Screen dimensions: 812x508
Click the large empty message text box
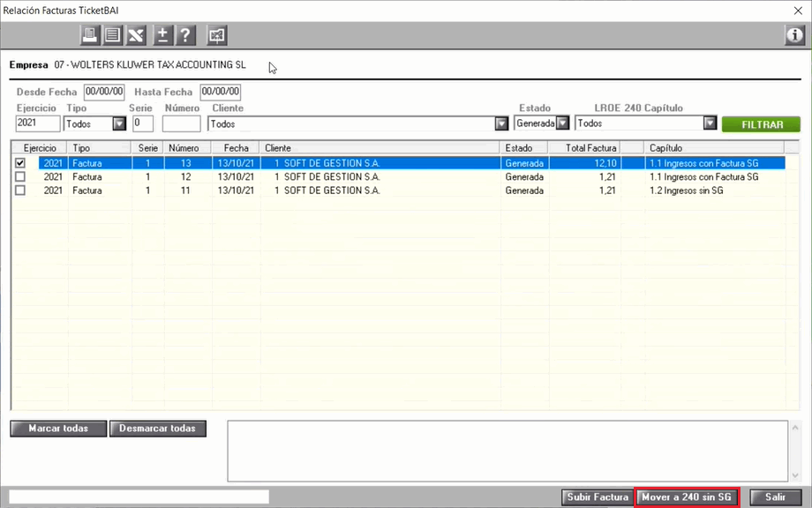coord(507,451)
